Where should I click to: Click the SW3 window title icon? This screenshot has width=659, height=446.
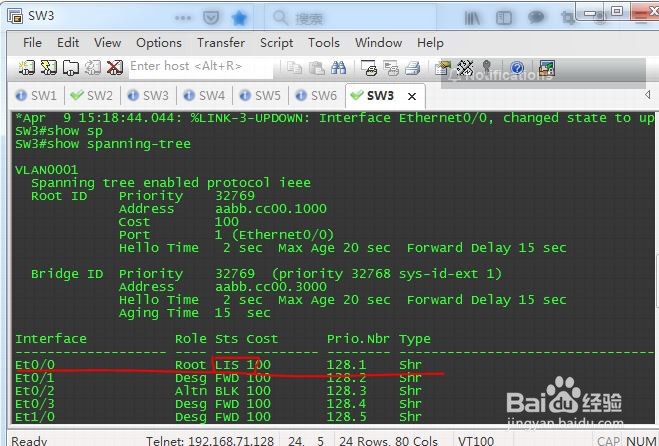pyautogui.click(x=15, y=16)
